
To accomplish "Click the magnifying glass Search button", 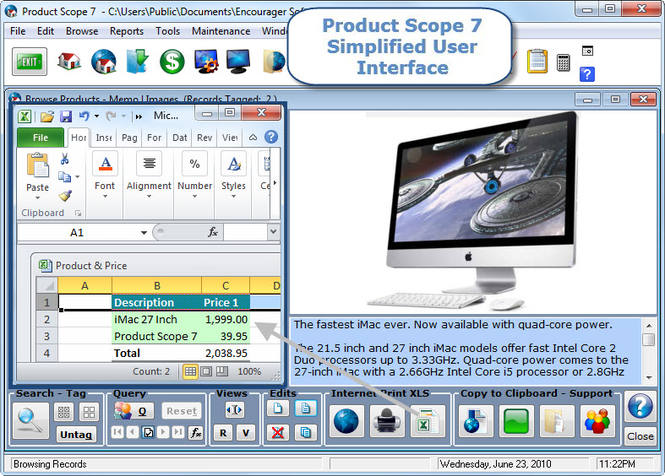I will (30, 421).
